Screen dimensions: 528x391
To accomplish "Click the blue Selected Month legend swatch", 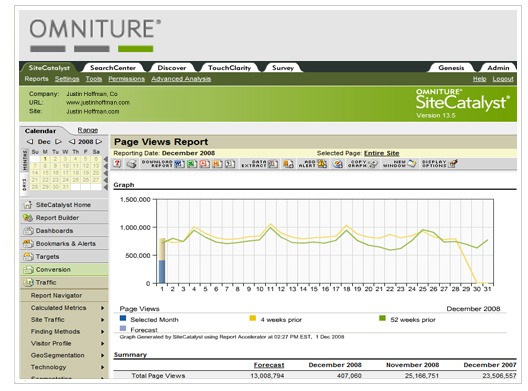I will tap(123, 318).
